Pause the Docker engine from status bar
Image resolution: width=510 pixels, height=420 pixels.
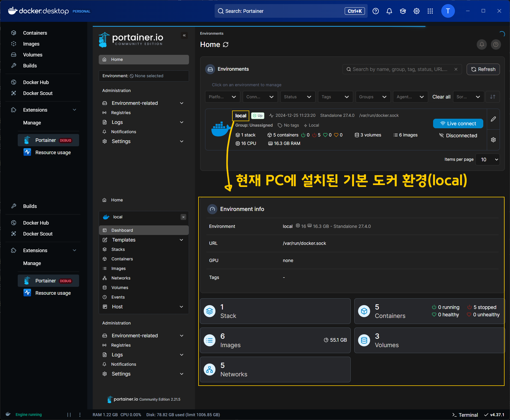pyautogui.click(x=69, y=415)
